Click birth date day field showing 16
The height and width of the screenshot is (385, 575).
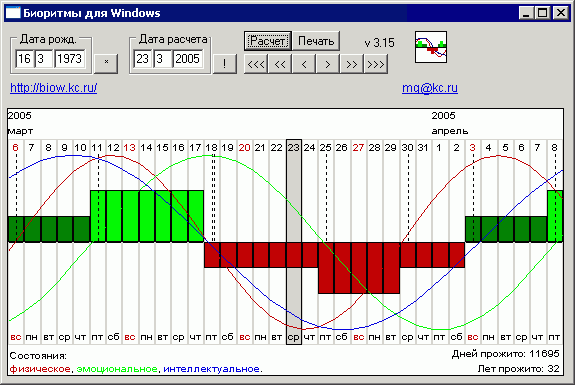[25, 59]
